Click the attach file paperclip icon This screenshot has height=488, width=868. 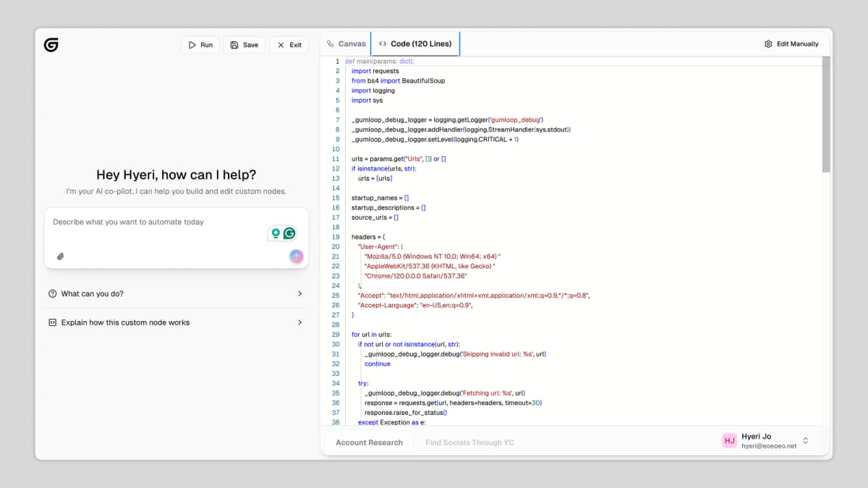(61, 256)
